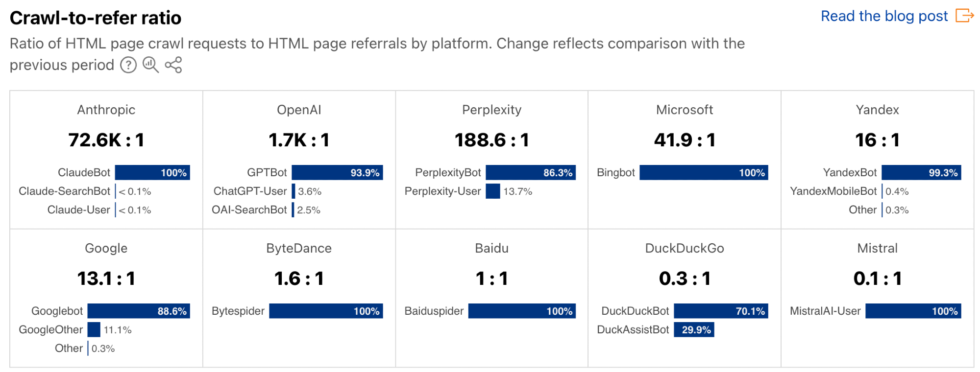The height and width of the screenshot is (372, 980).
Task: Click the help question mark icon
Action: tap(128, 65)
